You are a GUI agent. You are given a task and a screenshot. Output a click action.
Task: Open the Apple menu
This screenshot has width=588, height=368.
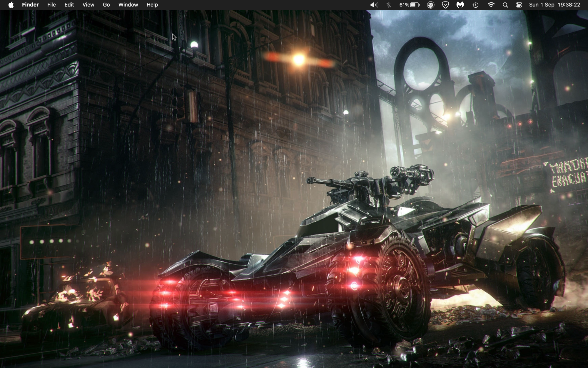[11, 5]
